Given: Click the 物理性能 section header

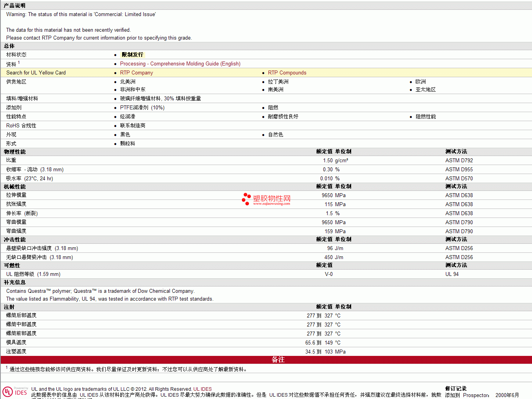Looking at the screenshot, I should coord(14,152).
